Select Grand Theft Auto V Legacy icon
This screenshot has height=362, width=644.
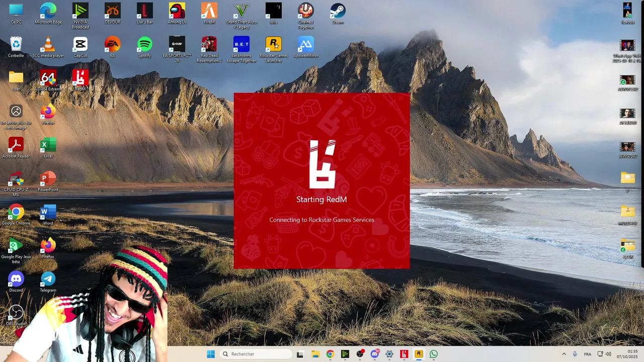(x=242, y=16)
